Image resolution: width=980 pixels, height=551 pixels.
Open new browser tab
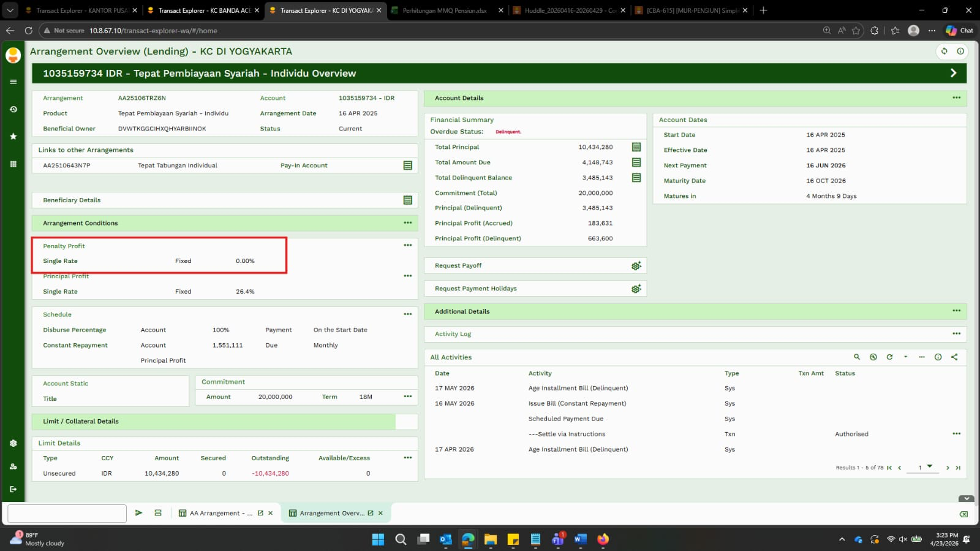(x=763, y=10)
